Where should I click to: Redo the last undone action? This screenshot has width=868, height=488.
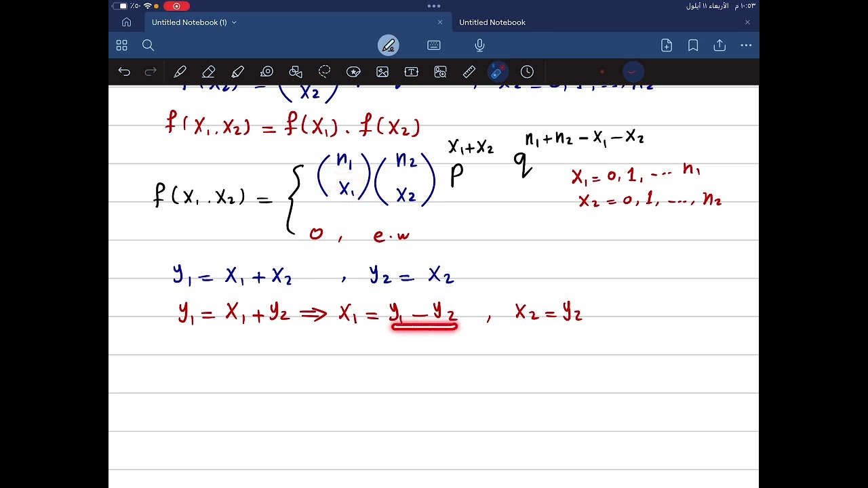click(151, 71)
